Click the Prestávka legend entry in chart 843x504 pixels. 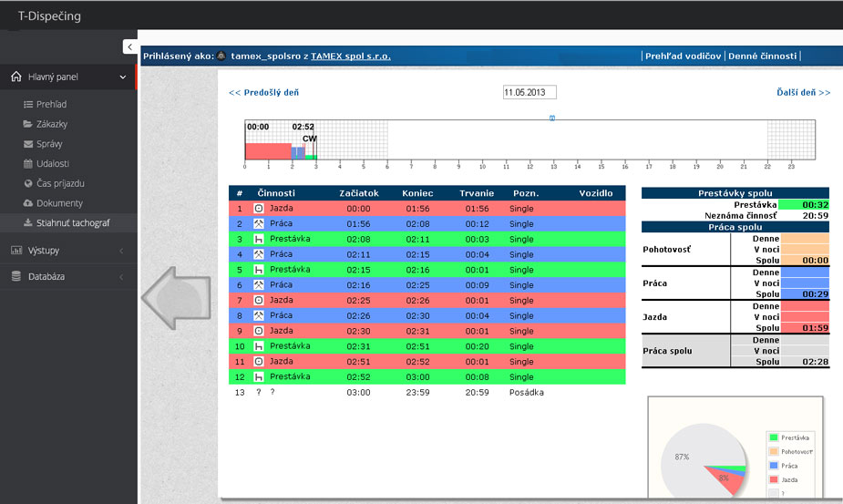point(789,437)
